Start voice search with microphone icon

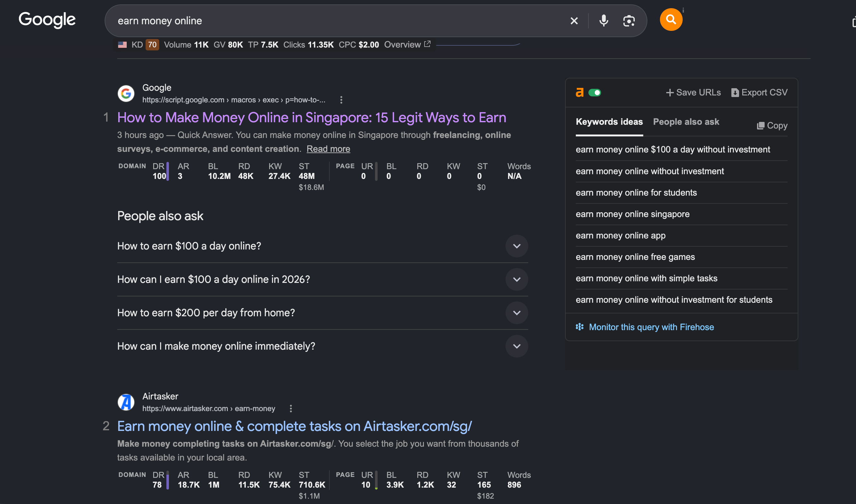point(604,21)
